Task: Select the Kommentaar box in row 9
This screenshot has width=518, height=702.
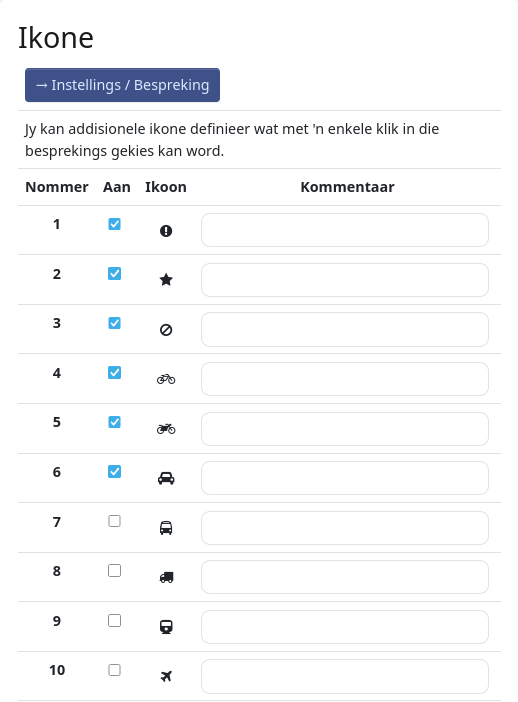Action: coord(345,627)
